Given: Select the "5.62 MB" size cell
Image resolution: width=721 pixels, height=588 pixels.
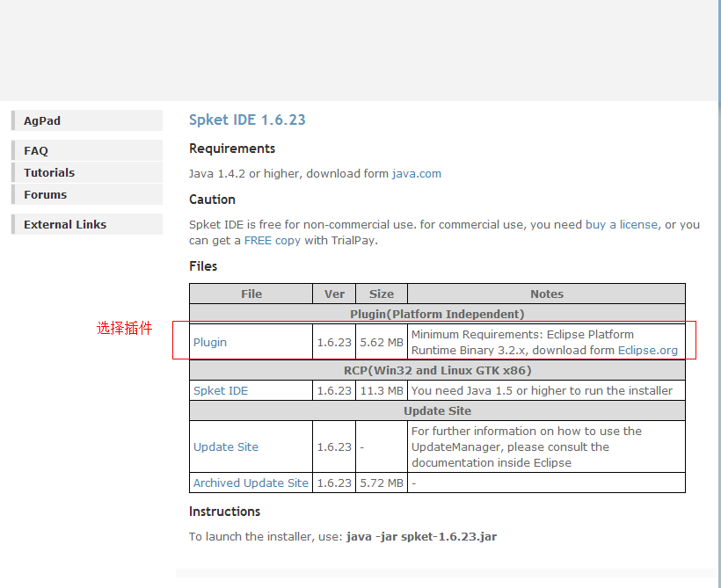Looking at the screenshot, I should pyautogui.click(x=382, y=343).
